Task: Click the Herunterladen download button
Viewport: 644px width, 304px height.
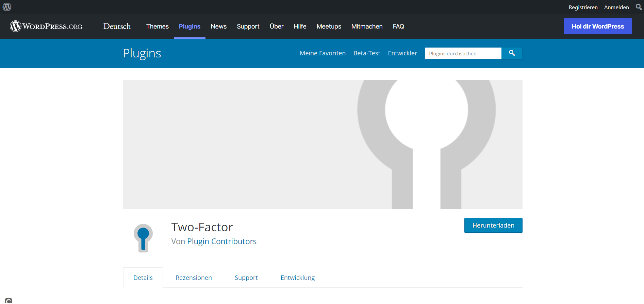Action: pos(493,226)
